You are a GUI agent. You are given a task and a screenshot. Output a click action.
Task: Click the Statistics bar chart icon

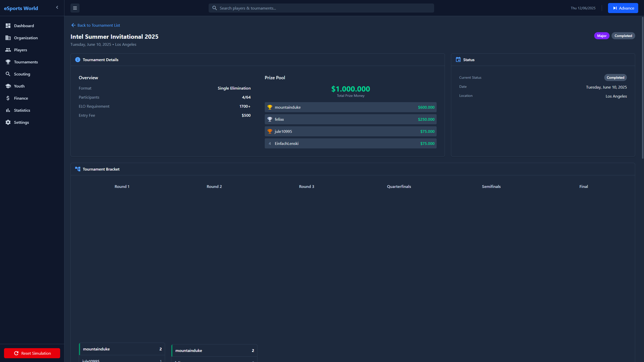tap(8, 110)
